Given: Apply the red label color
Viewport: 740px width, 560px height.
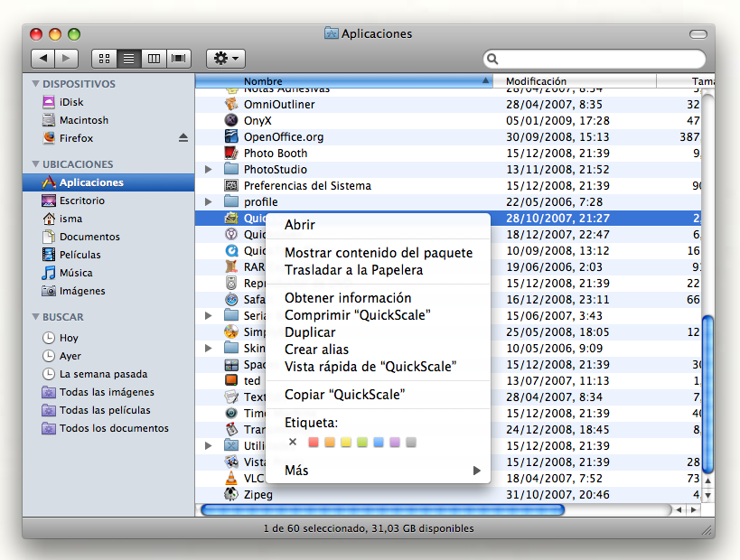Looking at the screenshot, I should pyautogui.click(x=314, y=442).
